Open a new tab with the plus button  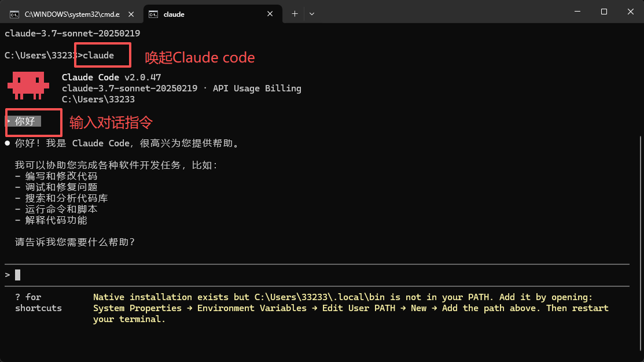[x=295, y=13]
